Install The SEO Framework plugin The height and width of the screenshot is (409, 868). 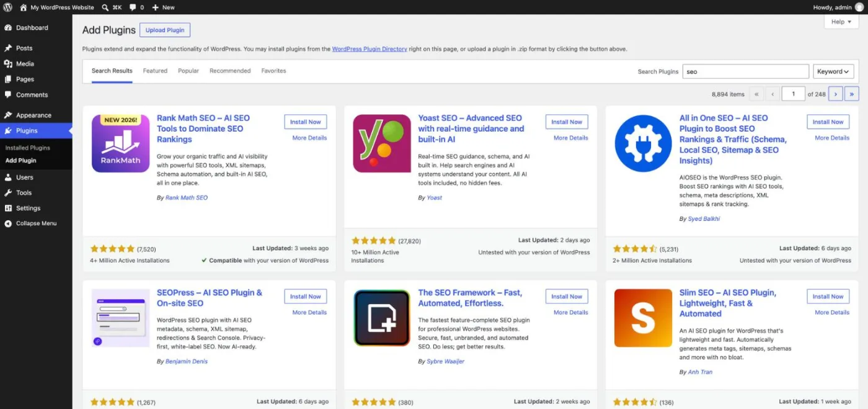[x=567, y=296]
